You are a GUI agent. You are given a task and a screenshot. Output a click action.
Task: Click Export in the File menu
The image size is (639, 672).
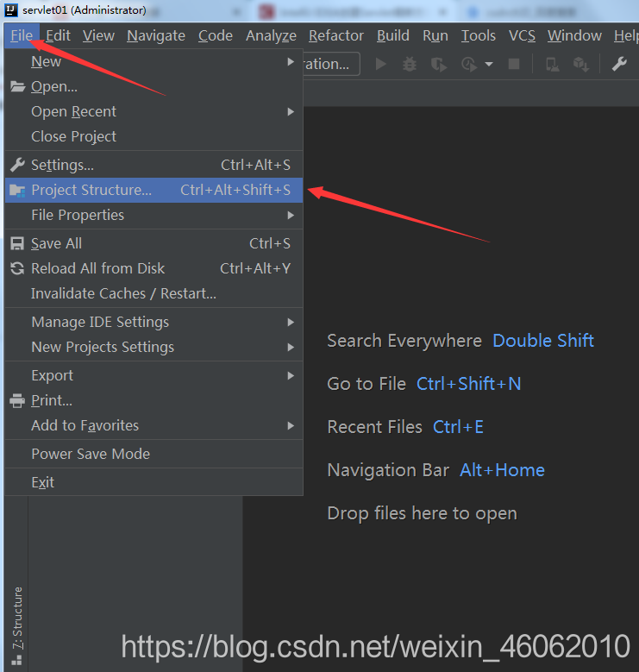pos(153,376)
